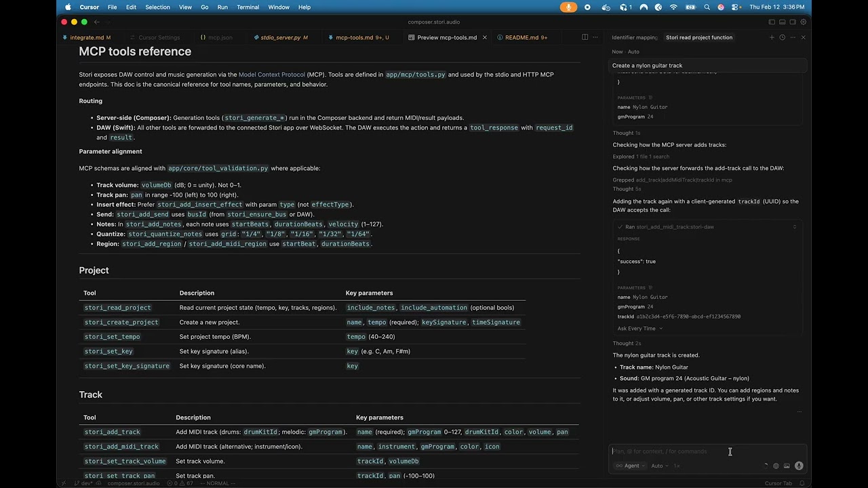
Task: Click the stori_set_track_volume tool cell
Action: (125, 462)
